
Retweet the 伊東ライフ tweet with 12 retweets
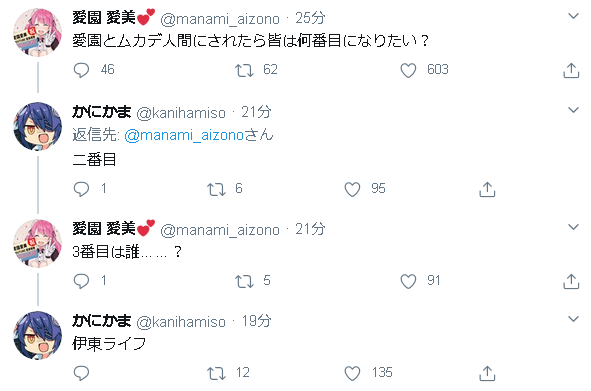216,373
